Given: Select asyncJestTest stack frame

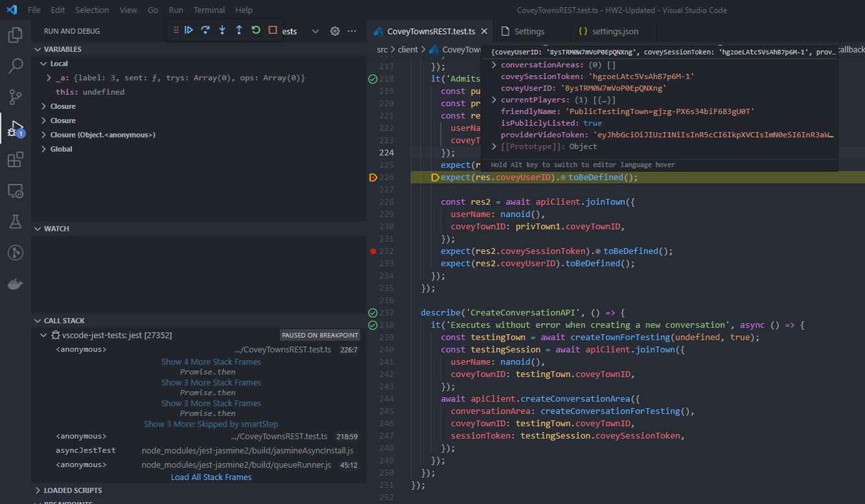Looking at the screenshot, I should click(x=198, y=450).
